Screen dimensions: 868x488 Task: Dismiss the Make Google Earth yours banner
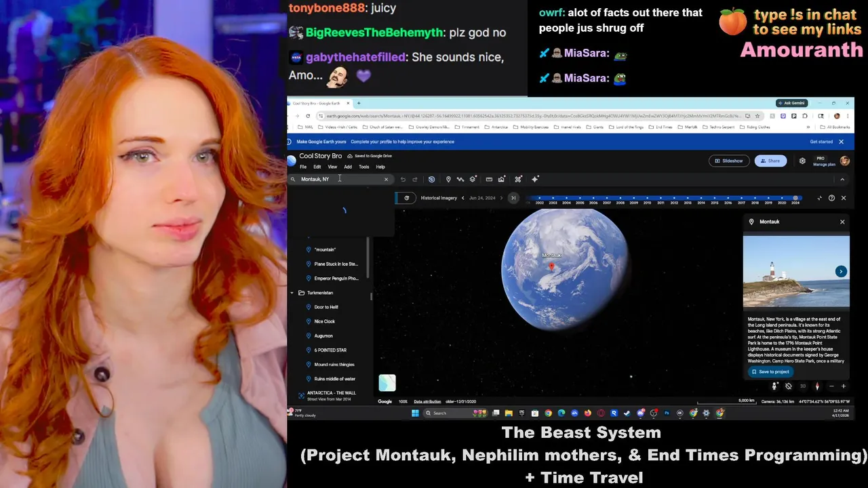pyautogui.click(x=841, y=142)
